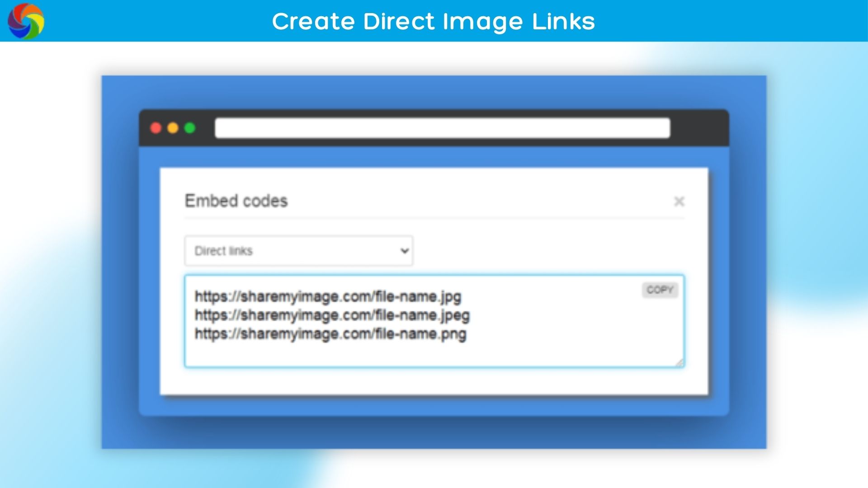Close the Embed codes dialog
This screenshot has width=868, height=488.
click(x=679, y=202)
